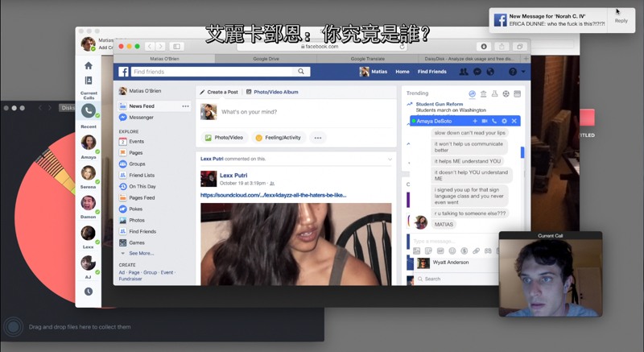Click the Photo/Video button in the composer
644x352 pixels.
pos(224,138)
